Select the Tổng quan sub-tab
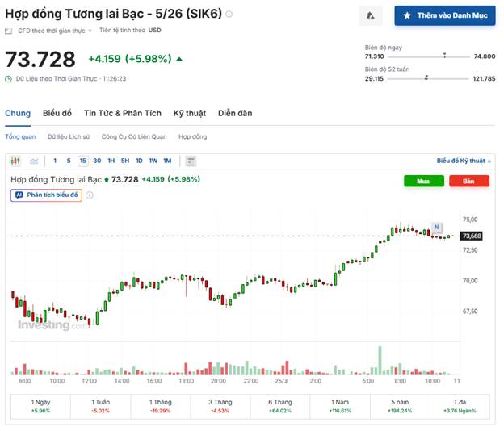Image resolution: width=504 pixels, height=431 pixels. pyautogui.click(x=20, y=137)
